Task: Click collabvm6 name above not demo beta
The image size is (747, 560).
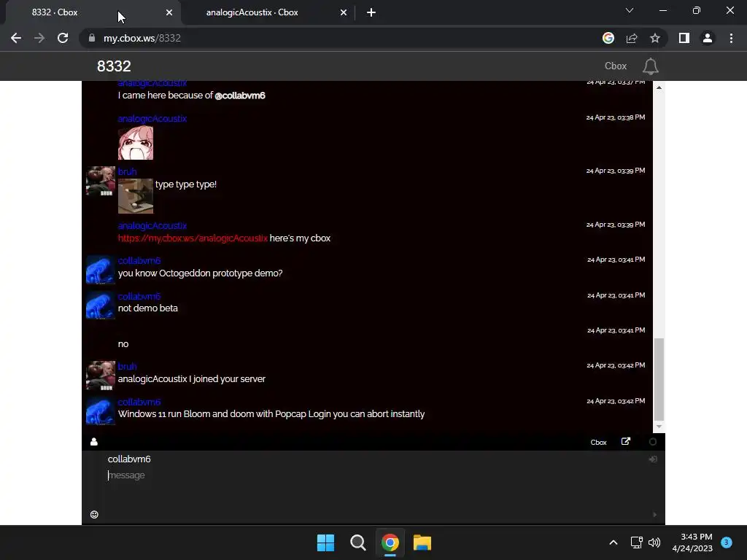Action: tap(139, 296)
